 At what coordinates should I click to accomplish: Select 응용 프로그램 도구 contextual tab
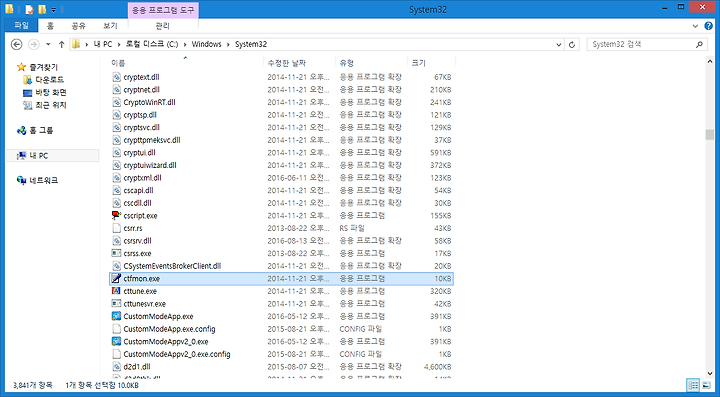pos(163,10)
